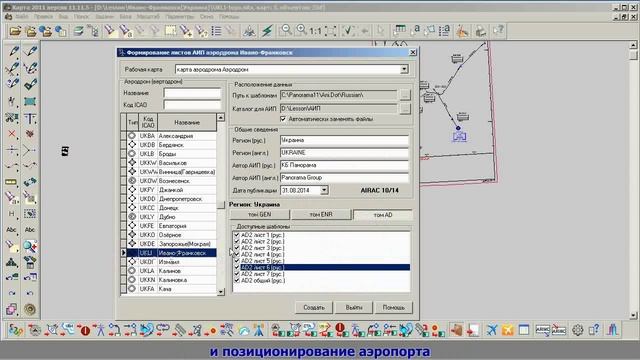Image resolution: width=640 pixels, height=360 pixels.
Task: Select the magnifier tool in left palette
Action: coord(30,246)
